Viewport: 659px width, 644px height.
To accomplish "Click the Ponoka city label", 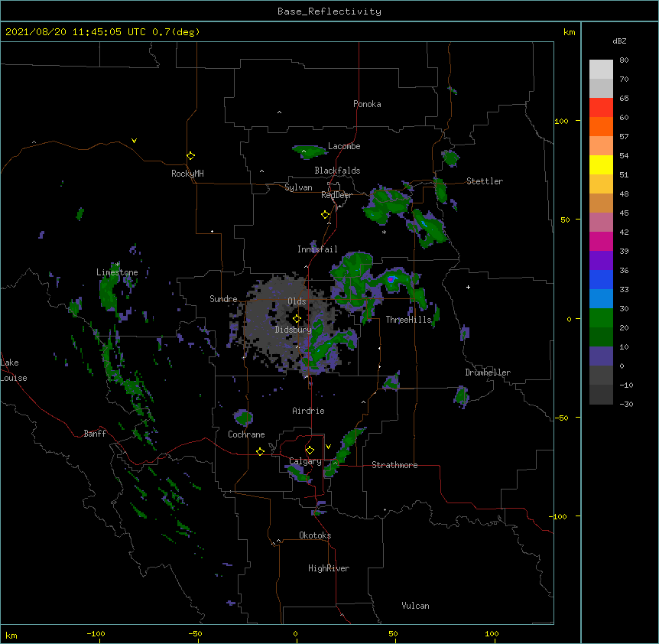I will click(367, 104).
